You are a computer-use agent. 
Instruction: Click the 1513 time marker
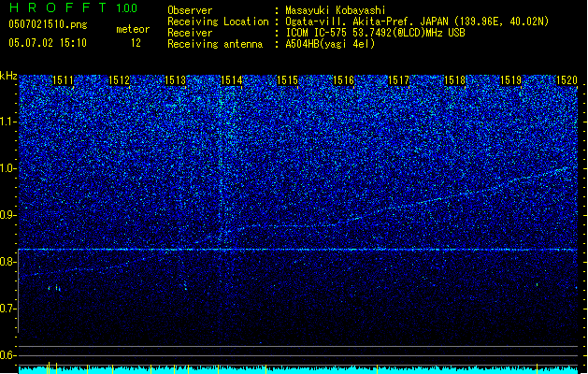pos(175,80)
